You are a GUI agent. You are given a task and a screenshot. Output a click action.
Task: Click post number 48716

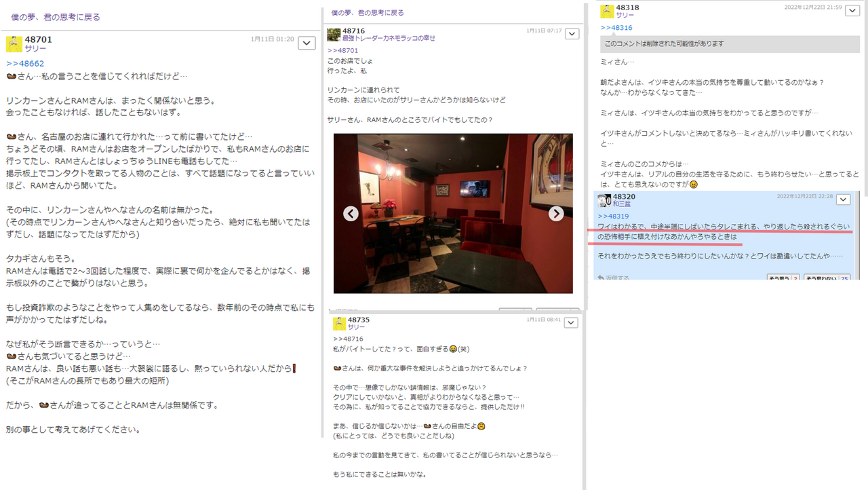353,31
